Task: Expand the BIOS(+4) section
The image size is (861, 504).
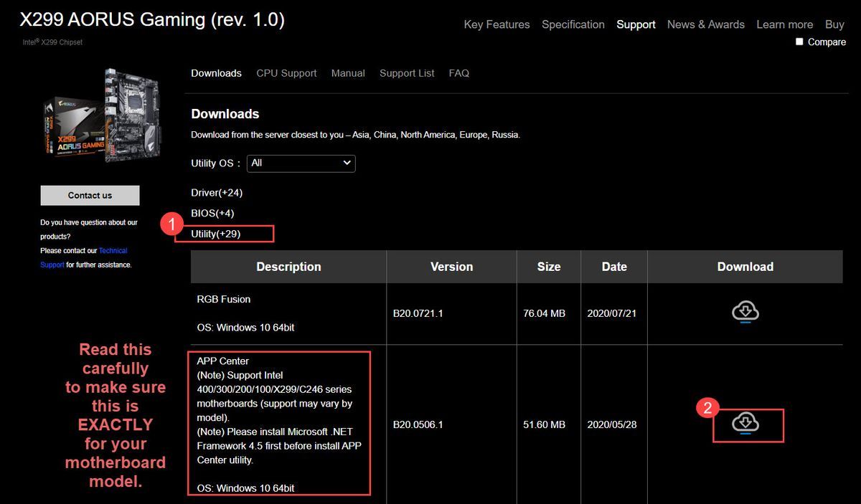Action: pos(212,213)
